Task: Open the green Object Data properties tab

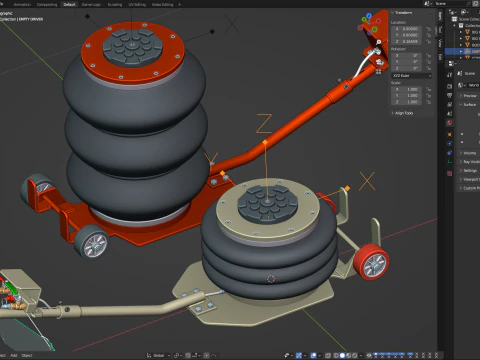Action: pyautogui.click(x=450, y=162)
